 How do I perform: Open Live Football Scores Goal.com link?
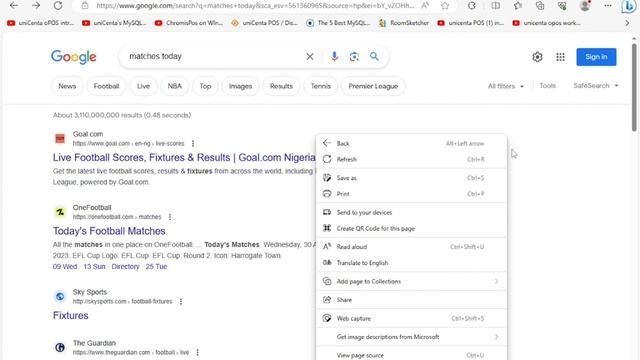[x=184, y=158]
